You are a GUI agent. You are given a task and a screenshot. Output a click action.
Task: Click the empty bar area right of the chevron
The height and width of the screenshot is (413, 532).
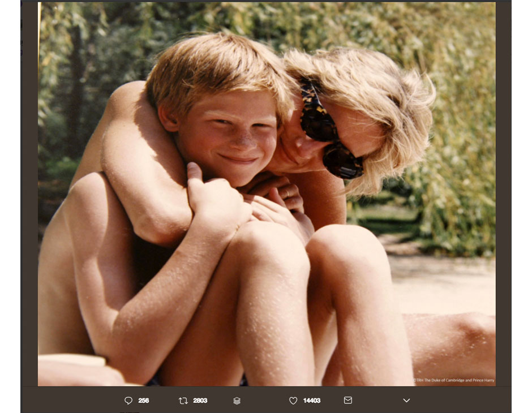tap(464, 400)
